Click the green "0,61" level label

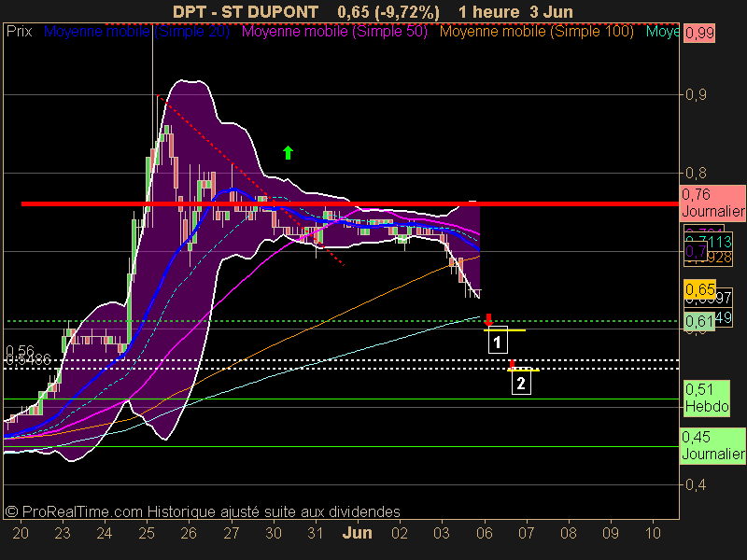[x=699, y=322]
